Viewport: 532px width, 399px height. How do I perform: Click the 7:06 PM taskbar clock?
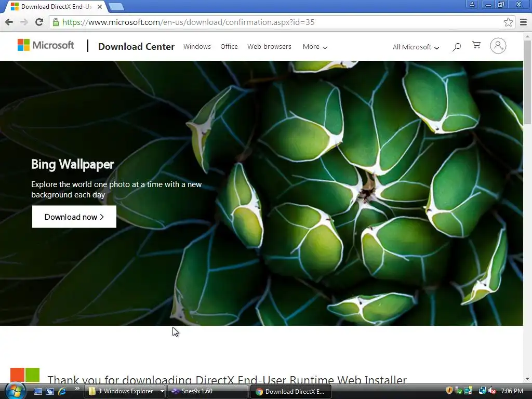click(x=512, y=391)
